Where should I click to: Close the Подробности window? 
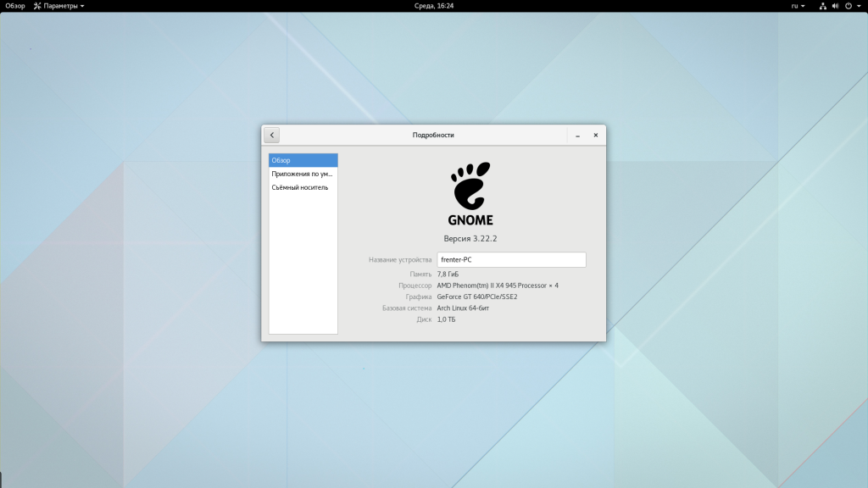click(596, 135)
